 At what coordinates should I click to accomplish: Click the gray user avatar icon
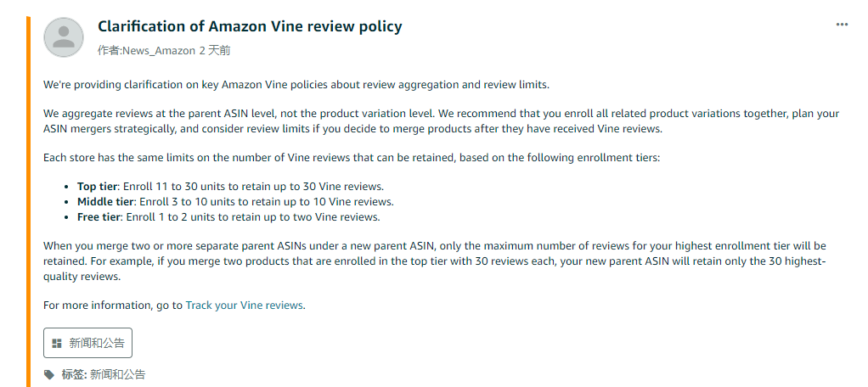coord(64,37)
